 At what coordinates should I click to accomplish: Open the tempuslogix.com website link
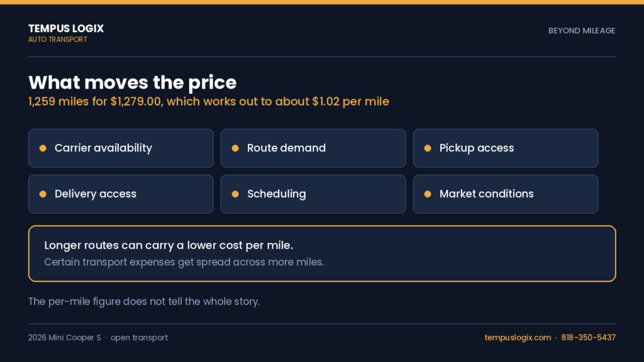click(518, 337)
